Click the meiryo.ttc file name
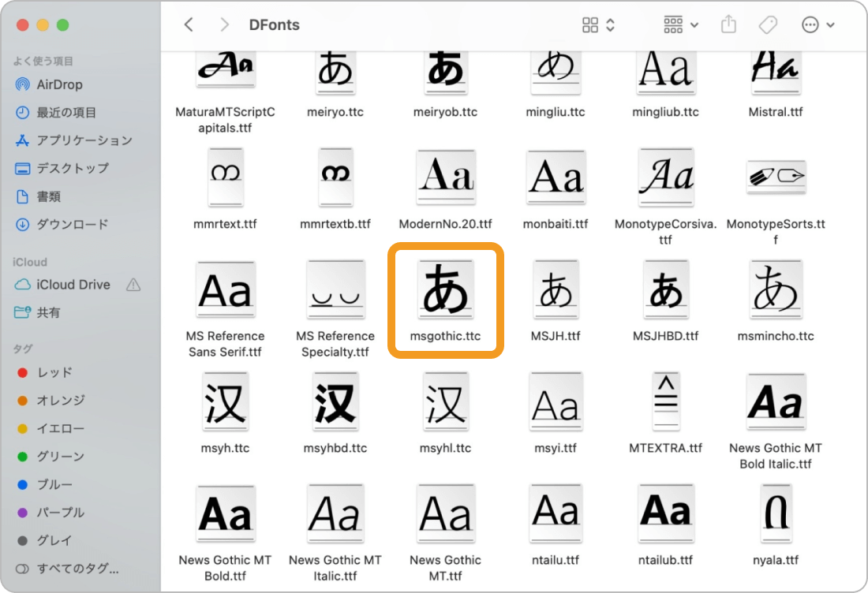This screenshot has width=868, height=593. tap(335, 112)
